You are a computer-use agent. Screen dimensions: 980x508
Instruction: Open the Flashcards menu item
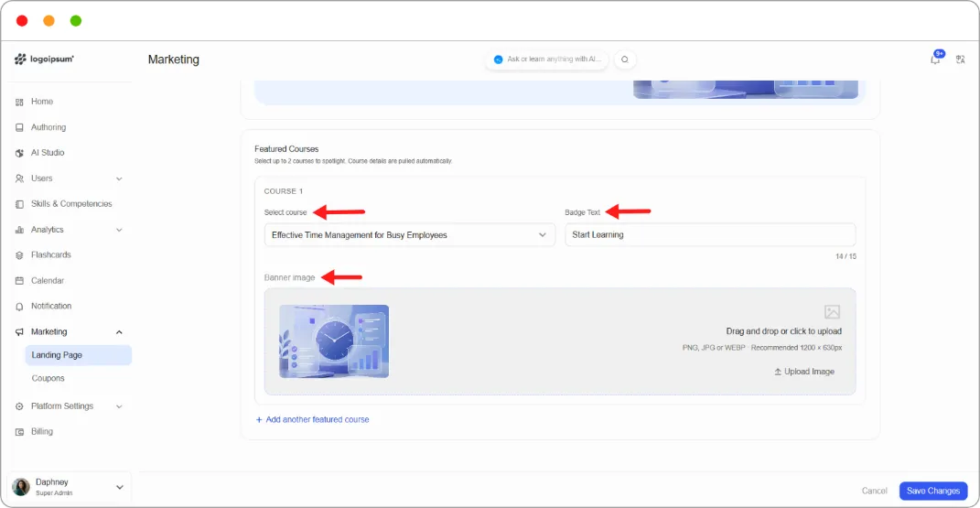click(50, 255)
